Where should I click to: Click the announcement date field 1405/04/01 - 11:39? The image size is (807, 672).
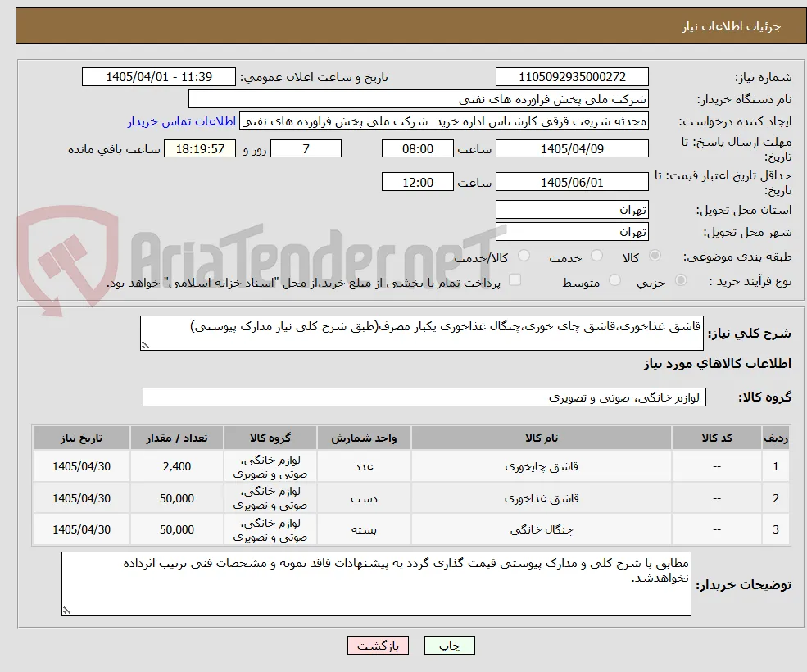tap(158, 77)
